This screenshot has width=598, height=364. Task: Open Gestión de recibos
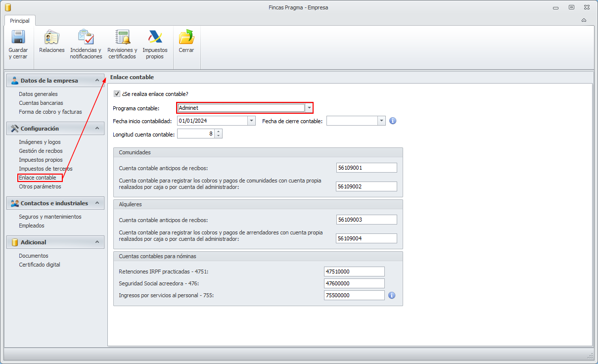click(41, 151)
